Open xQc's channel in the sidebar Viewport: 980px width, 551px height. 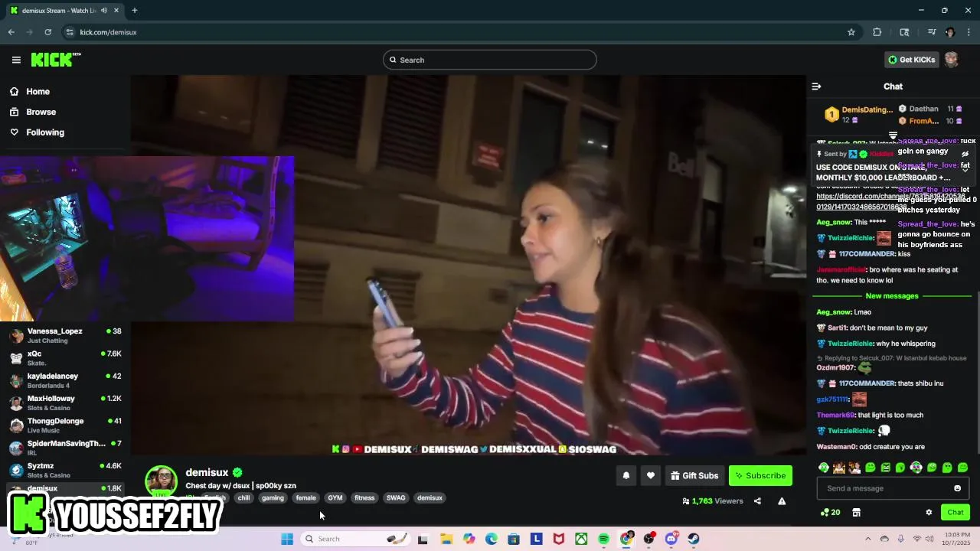pyautogui.click(x=65, y=358)
